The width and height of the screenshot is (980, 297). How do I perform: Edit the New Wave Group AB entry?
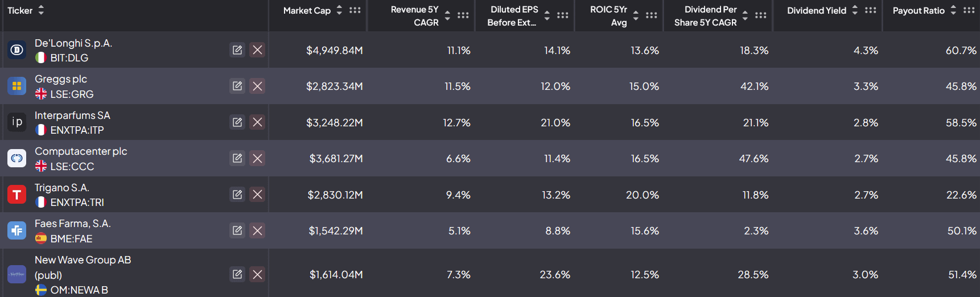tap(237, 274)
